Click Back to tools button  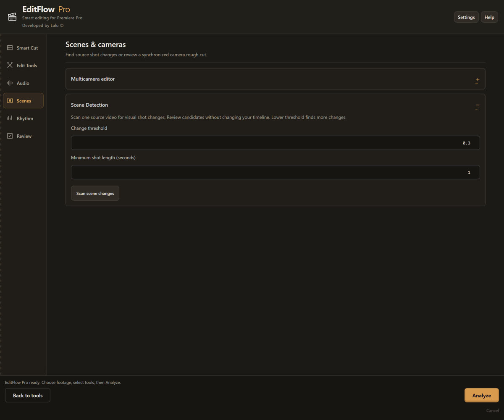28,395
